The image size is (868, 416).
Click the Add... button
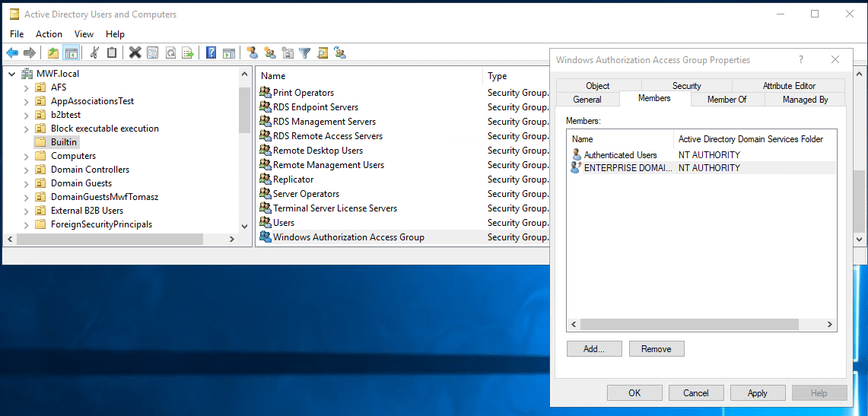pos(593,349)
